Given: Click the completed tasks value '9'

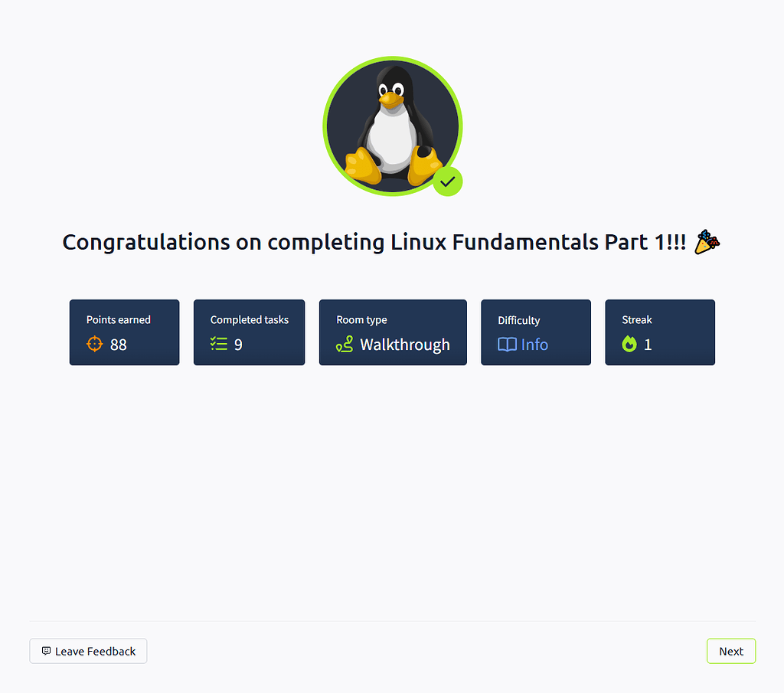Looking at the screenshot, I should [239, 345].
